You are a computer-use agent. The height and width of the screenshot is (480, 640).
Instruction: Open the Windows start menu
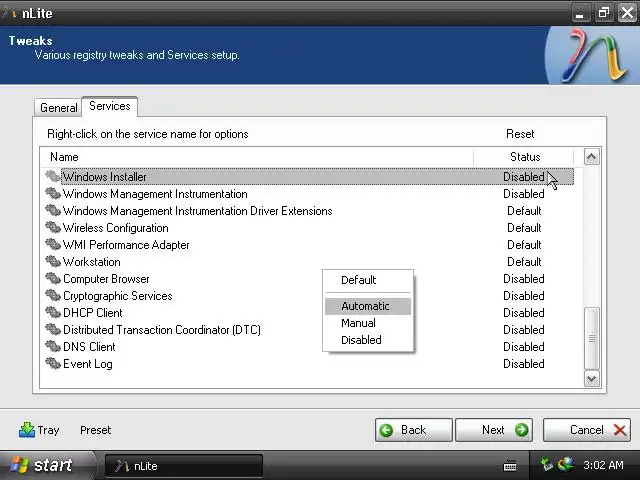click(46, 465)
